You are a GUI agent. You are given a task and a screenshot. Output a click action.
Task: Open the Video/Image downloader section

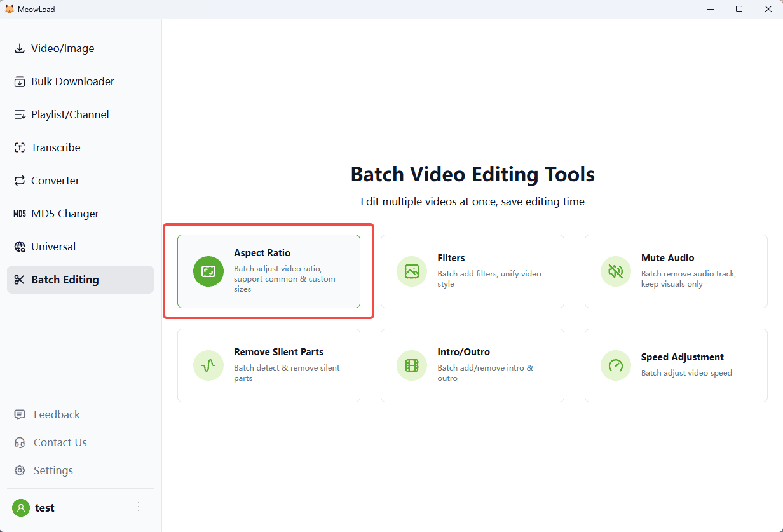pos(62,48)
